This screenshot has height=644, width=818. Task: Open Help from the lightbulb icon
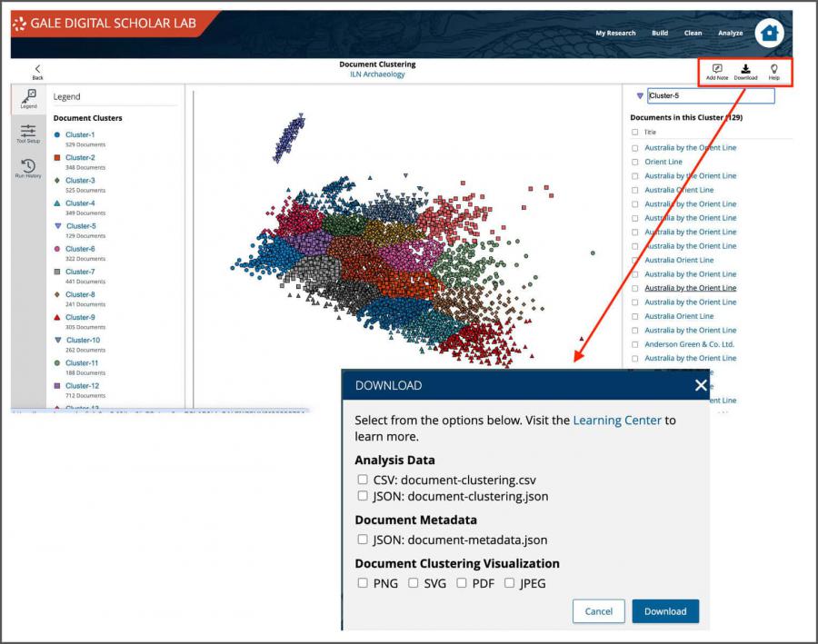point(774,72)
